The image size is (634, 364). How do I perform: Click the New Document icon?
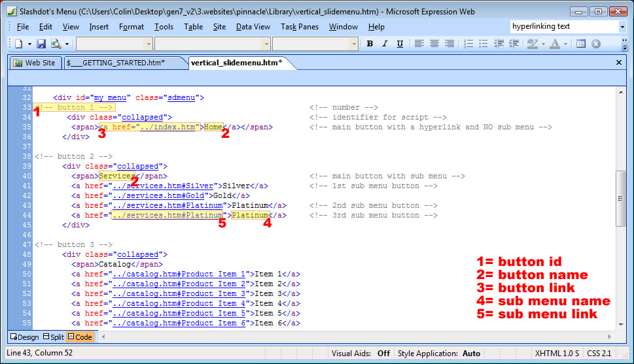click(x=18, y=44)
